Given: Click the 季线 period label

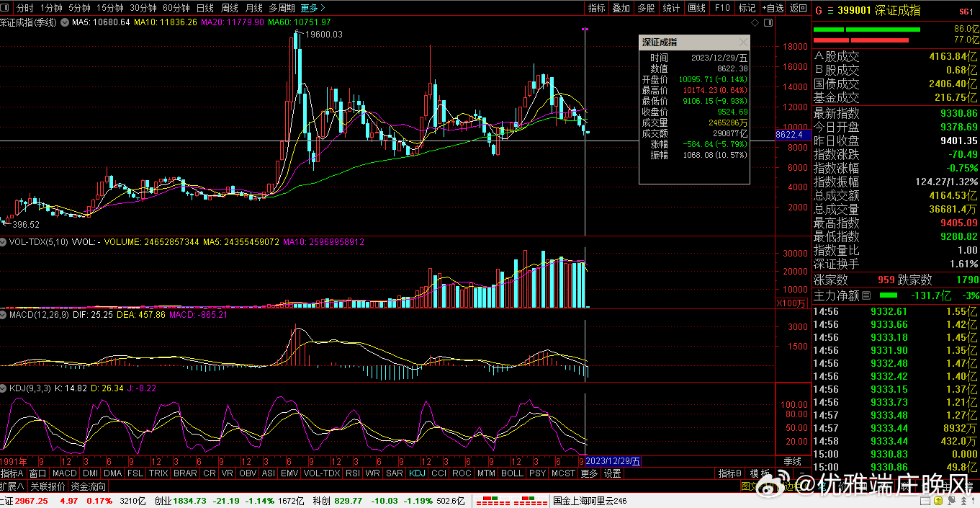Looking at the screenshot, I should (792, 461).
